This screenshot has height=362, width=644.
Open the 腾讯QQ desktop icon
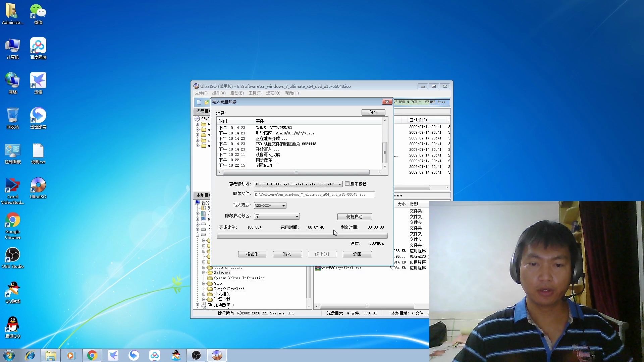click(x=12, y=327)
